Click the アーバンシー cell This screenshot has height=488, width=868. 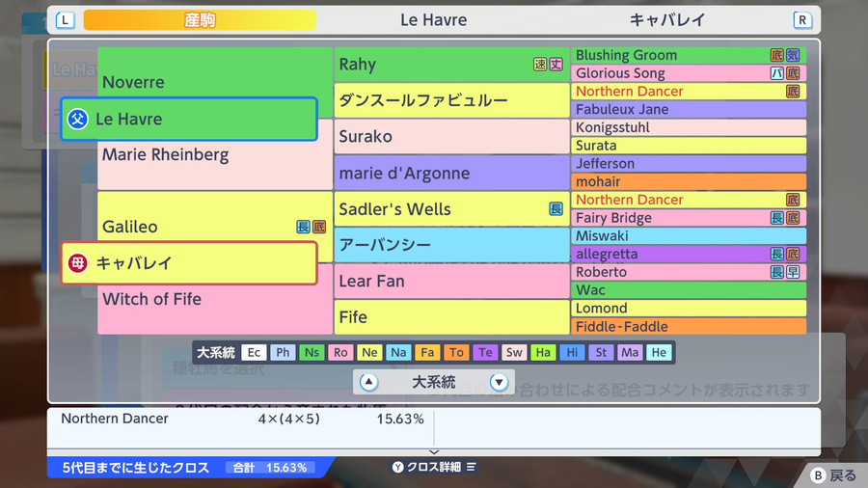(x=451, y=245)
